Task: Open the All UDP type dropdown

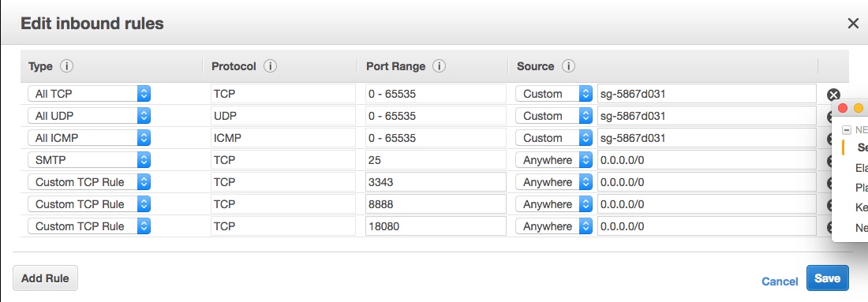Action: (x=89, y=116)
